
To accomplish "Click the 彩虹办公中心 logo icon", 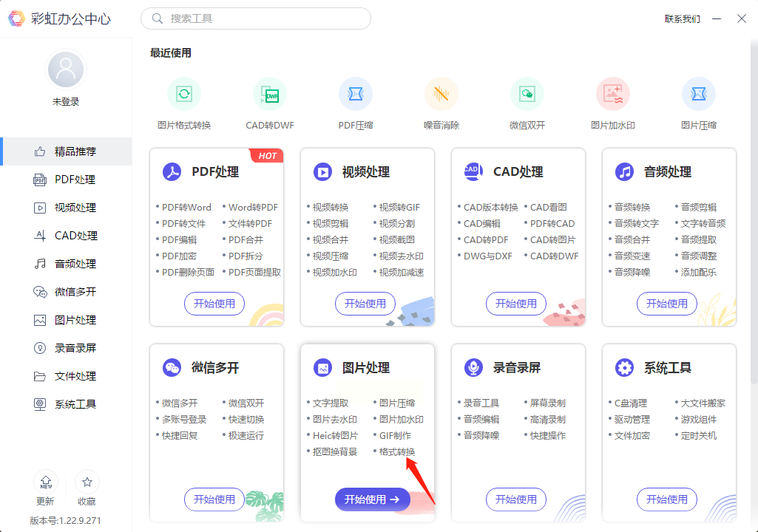I will (16, 18).
